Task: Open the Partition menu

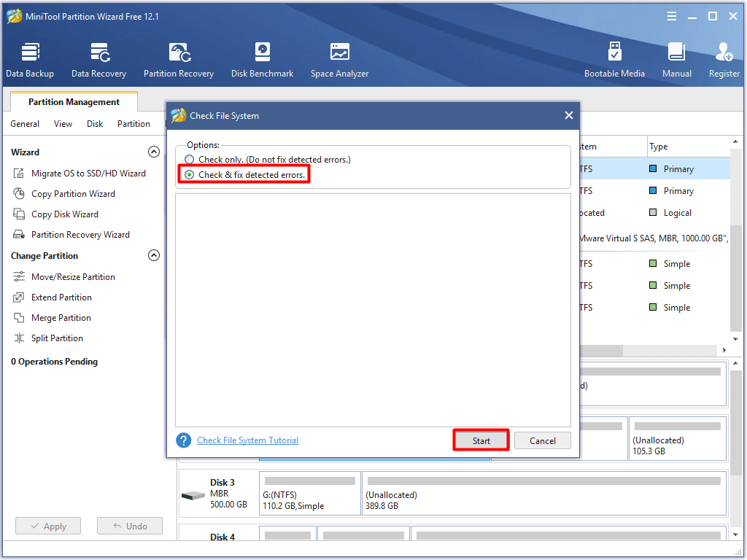Action: (134, 124)
